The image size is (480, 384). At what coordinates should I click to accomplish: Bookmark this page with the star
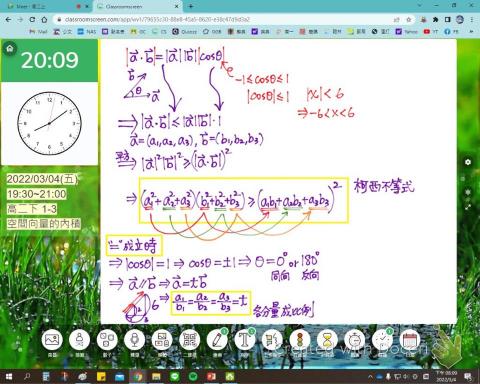[409, 20]
